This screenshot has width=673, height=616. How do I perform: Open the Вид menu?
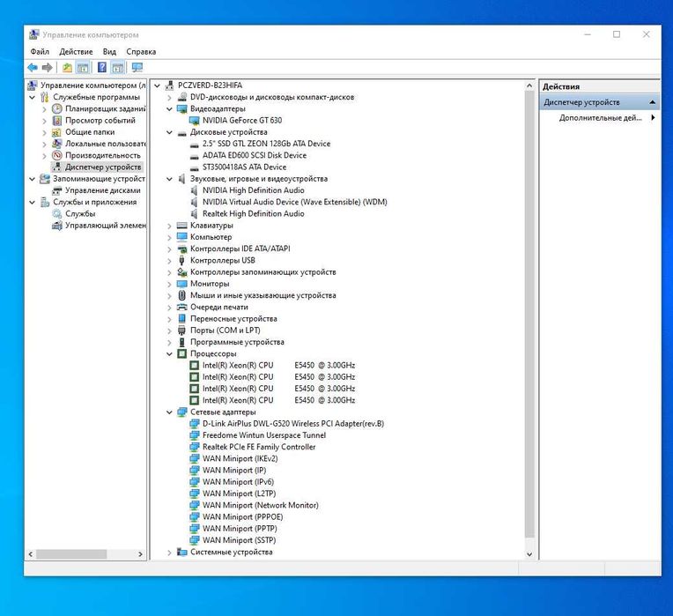pos(109,51)
